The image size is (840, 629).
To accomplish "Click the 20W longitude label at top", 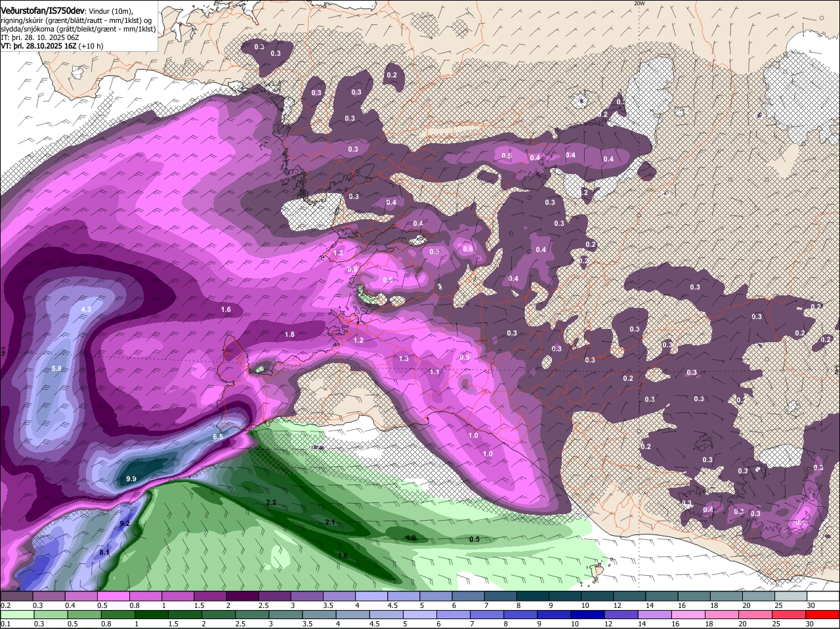I will pyautogui.click(x=639, y=3).
